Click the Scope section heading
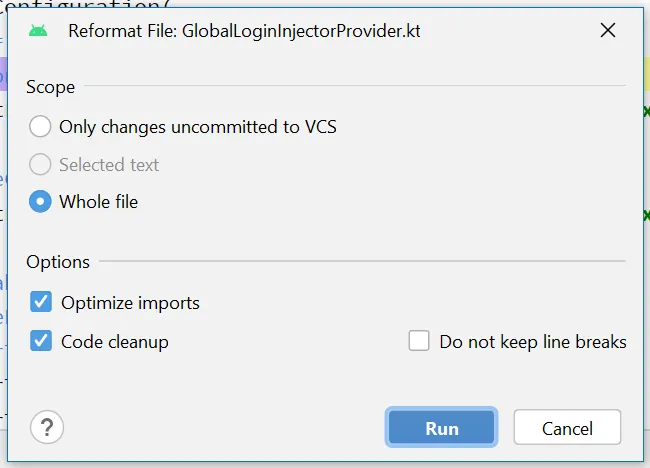Screen dimensions: 650x468 51,87
